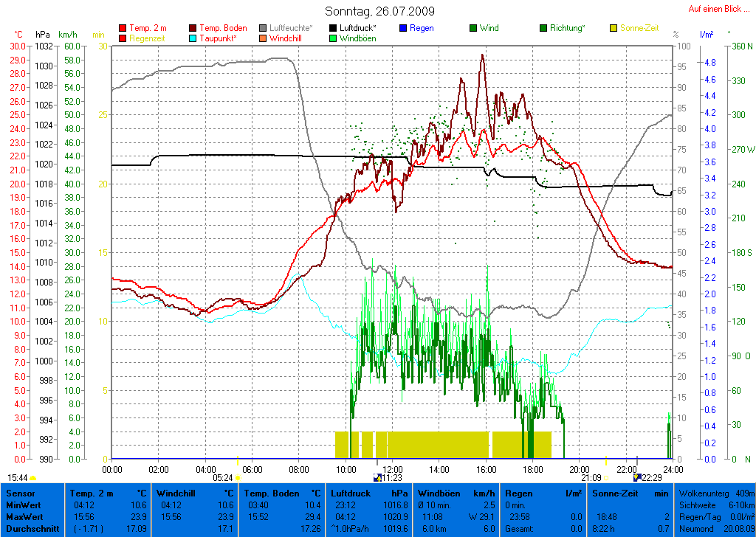Click the gray Luftfeuchte legend square
Viewport: 756px width, 537px height.
coord(264,28)
